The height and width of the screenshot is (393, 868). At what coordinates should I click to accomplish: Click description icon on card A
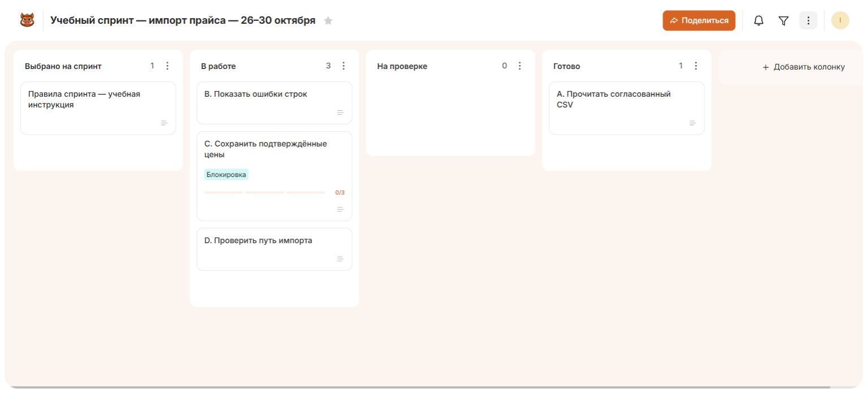(693, 123)
